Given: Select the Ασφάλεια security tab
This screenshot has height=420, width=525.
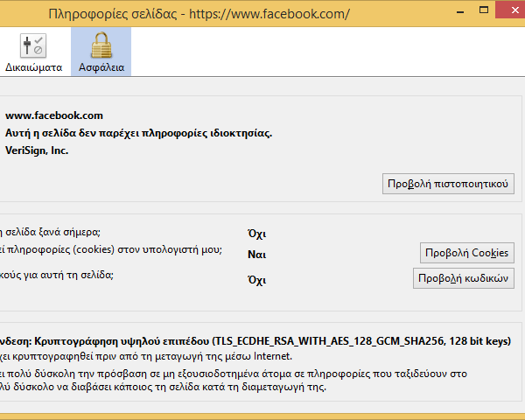Looking at the screenshot, I should (x=101, y=52).
